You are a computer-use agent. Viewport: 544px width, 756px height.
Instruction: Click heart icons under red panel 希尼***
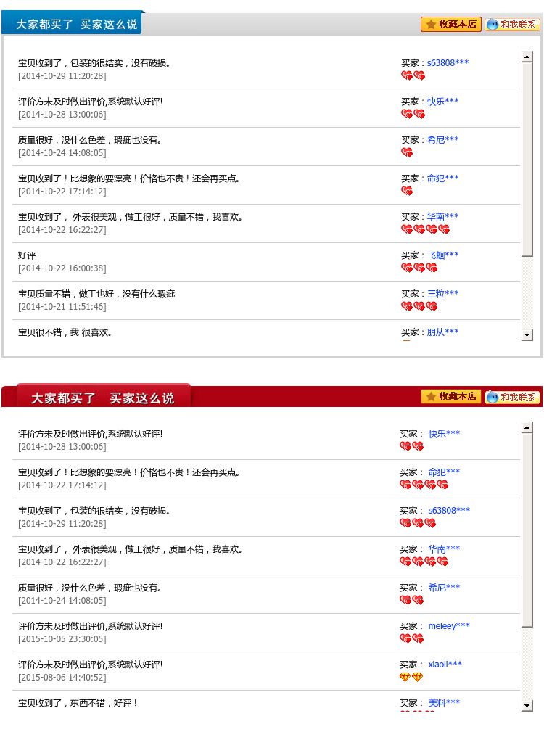point(411,600)
